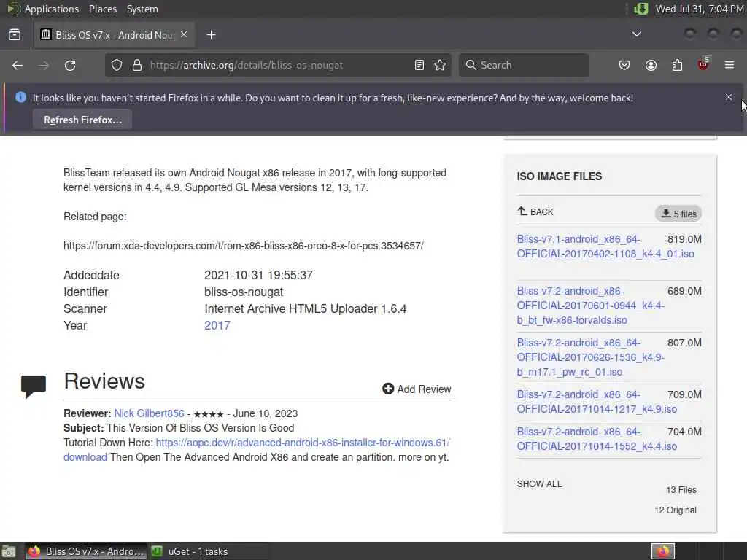The height and width of the screenshot is (560, 747).
Task: Click the 689.0M file size
Action: [x=684, y=292]
